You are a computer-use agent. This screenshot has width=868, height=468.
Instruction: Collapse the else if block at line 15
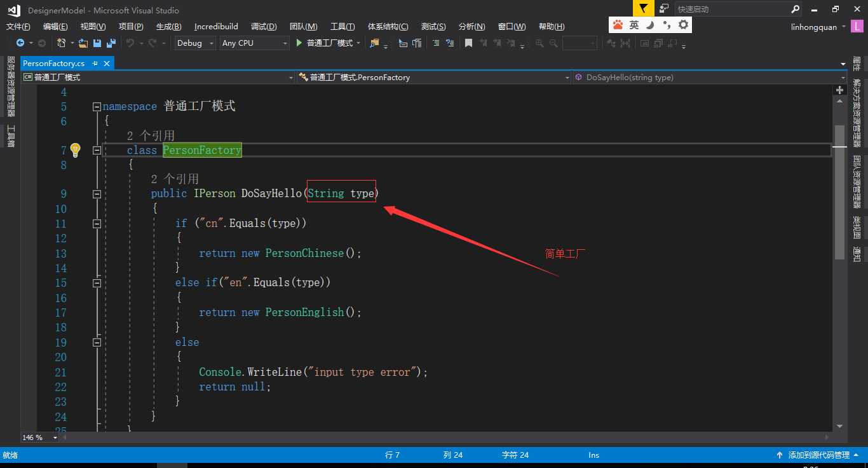pyautogui.click(x=97, y=283)
